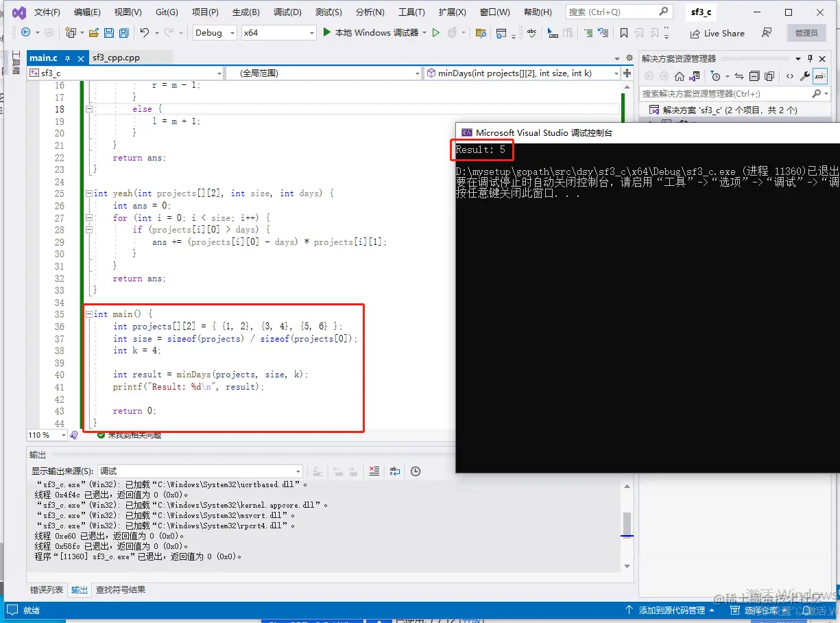
Task: Click the Output panel vertical scrollbar
Action: click(x=627, y=525)
